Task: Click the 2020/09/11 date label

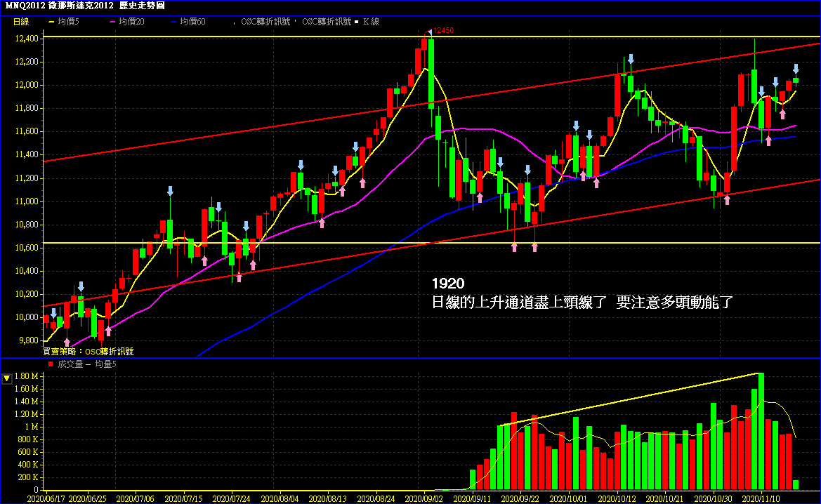Action: click(472, 499)
